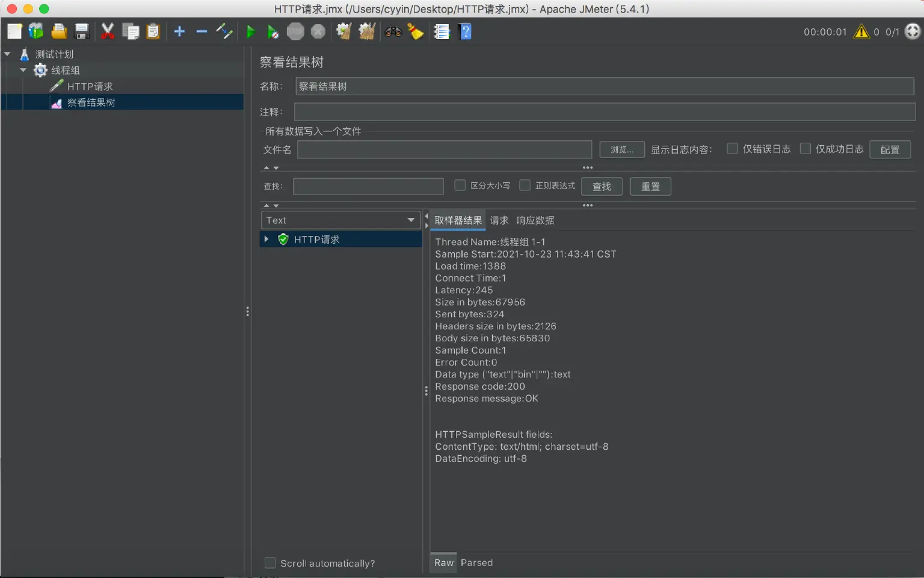
Task: Switch to the 响应数据 tab
Action: (x=535, y=220)
